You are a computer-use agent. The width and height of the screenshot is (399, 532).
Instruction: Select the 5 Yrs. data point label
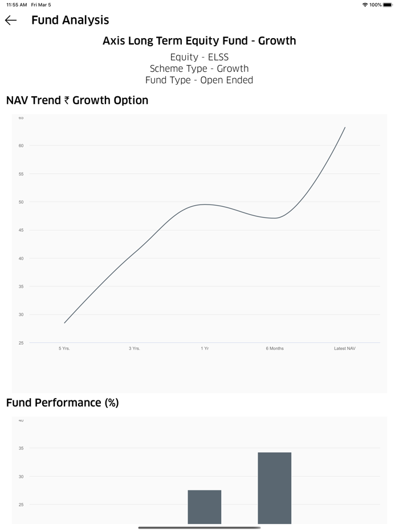(64, 348)
